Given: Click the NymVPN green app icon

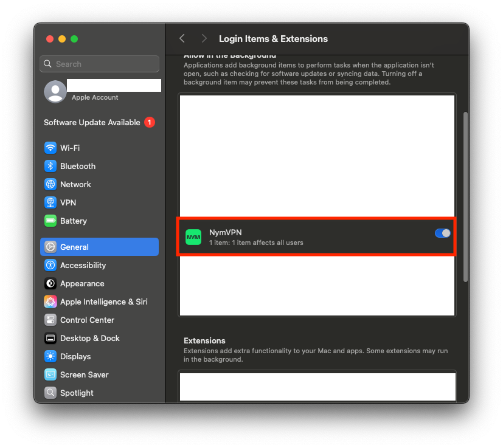Looking at the screenshot, I should 193,237.
